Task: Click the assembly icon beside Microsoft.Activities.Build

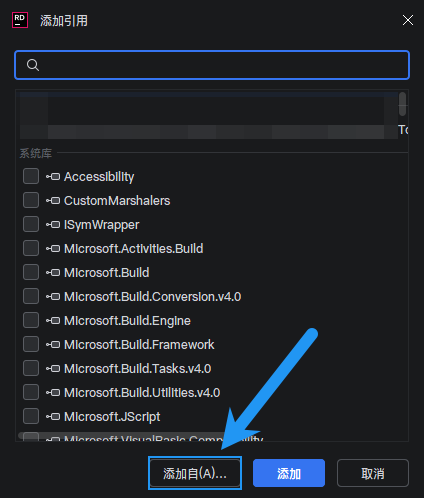Action: 53,249
